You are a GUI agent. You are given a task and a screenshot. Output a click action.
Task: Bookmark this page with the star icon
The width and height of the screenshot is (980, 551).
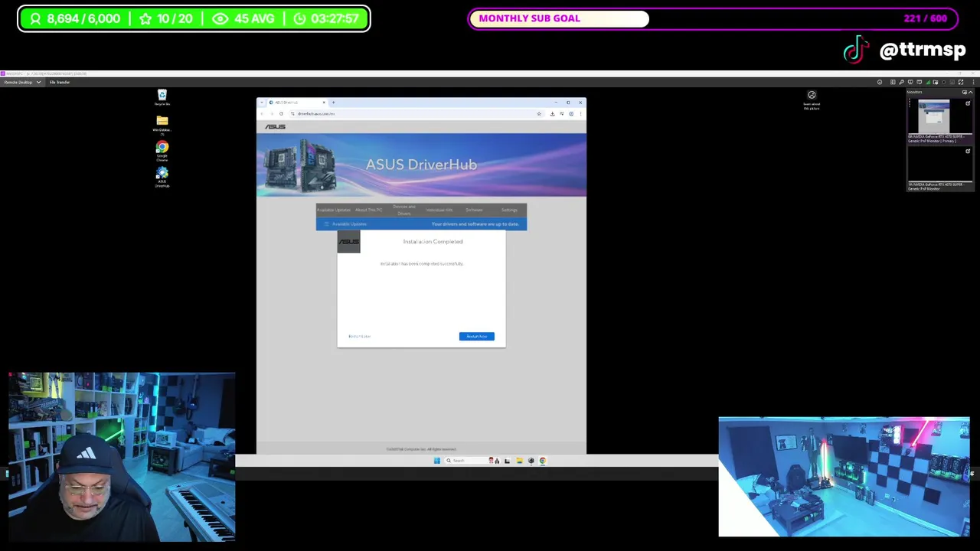click(x=539, y=114)
